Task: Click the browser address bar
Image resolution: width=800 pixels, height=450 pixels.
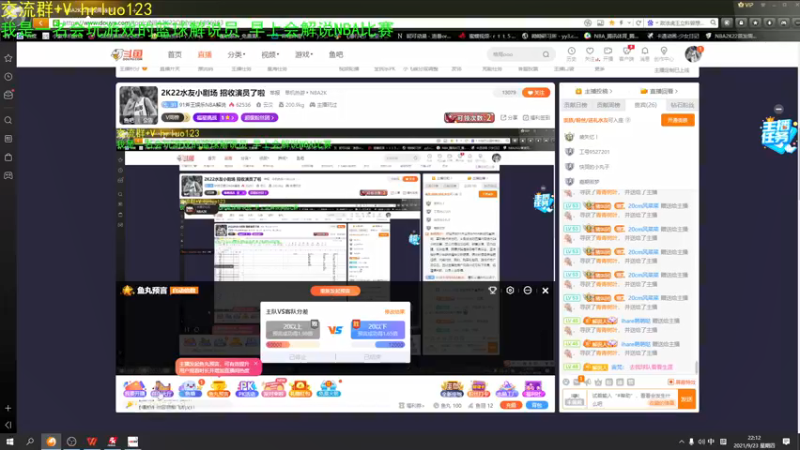Action: (316, 23)
